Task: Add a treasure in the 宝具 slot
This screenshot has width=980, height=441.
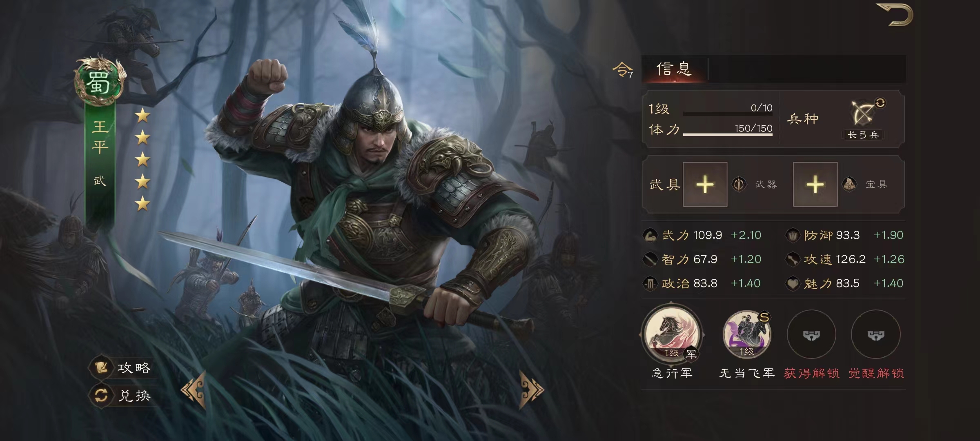Action: pos(815,184)
